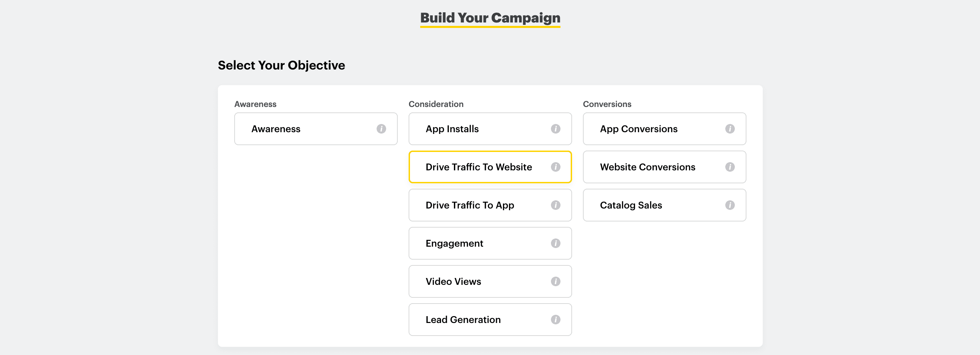Select the Engagement objective
Viewport: 980px width, 355px height.
454,244
